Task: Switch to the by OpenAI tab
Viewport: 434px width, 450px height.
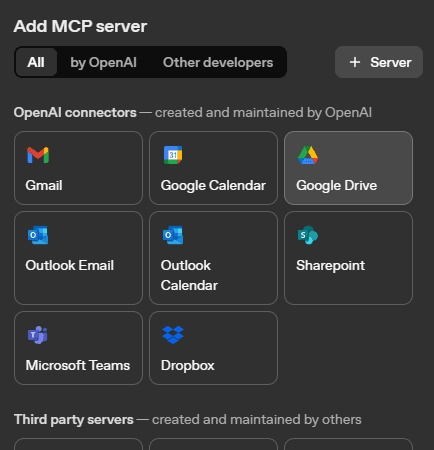Action: (x=103, y=62)
